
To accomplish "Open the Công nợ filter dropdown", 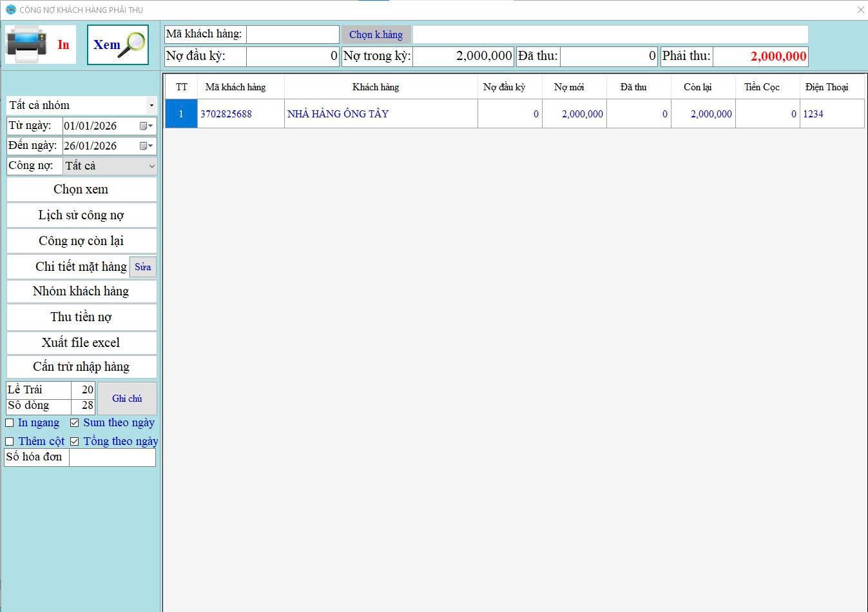I will [x=151, y=166].
